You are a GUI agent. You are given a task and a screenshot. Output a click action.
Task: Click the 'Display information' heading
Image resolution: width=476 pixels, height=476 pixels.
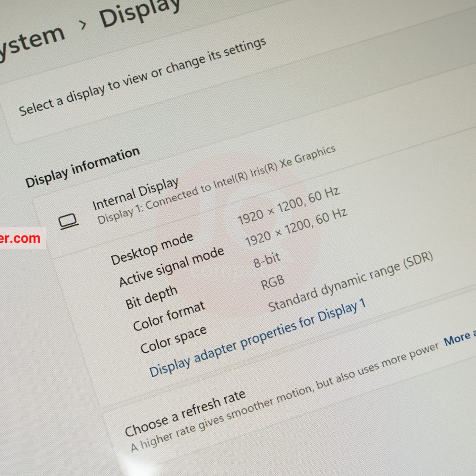(83, 167)
